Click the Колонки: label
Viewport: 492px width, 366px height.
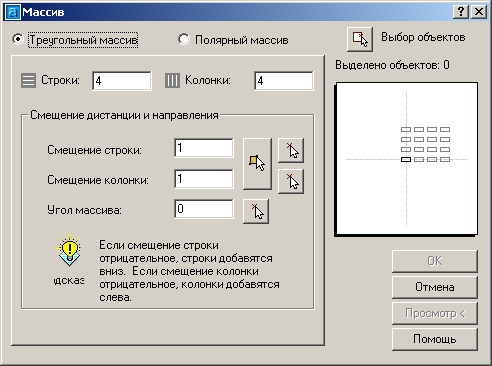click(x=208, y=80)
